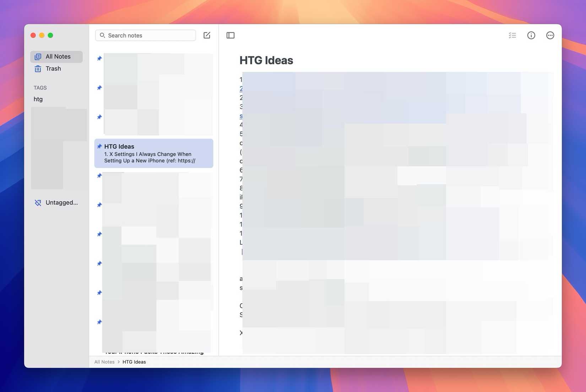Open the Trash icon in sidebar
This screenshot has width=586, height=392.
[38, 69]
